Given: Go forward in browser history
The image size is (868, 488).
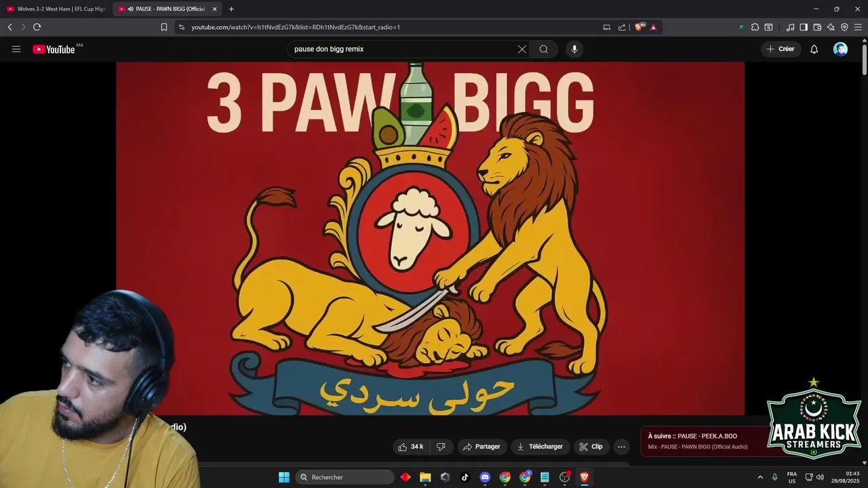Looking at the screenshot, I should click(x=23, y=27).
